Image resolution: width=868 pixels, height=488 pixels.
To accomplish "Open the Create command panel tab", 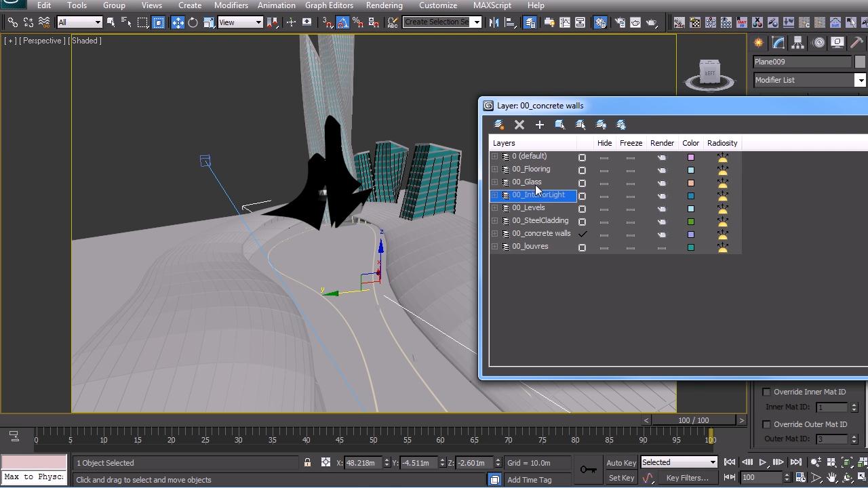I will [x=758, y=43].
